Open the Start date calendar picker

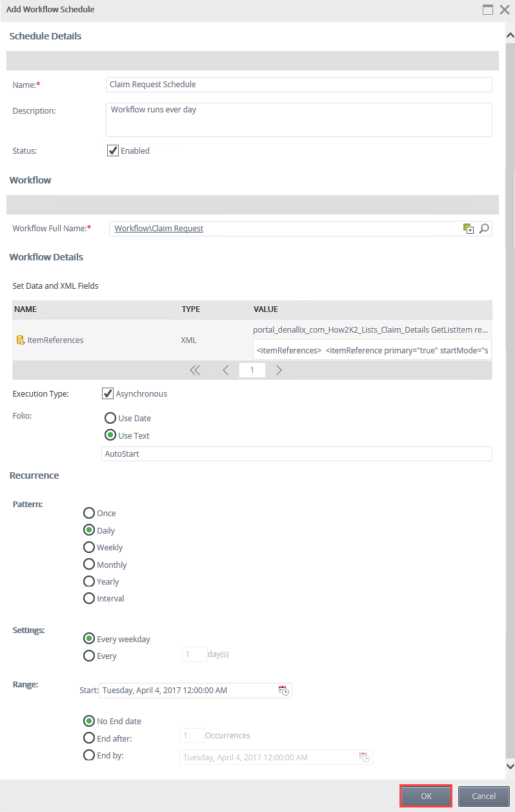284,691
